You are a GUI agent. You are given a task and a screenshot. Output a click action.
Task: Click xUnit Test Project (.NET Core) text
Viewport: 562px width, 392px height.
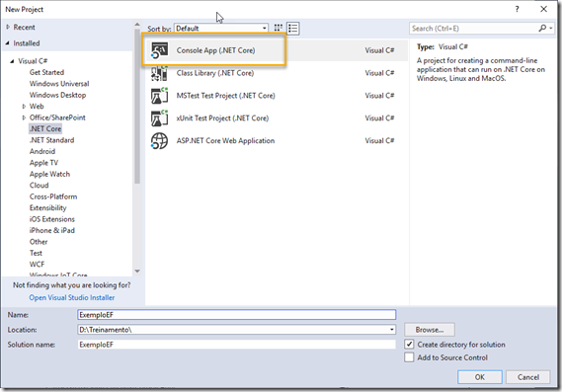222,118
